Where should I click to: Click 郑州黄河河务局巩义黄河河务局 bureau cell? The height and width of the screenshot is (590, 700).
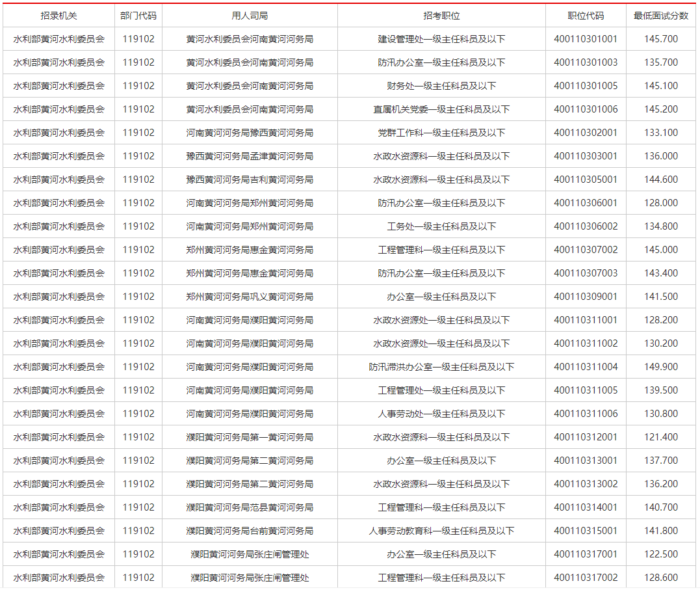(250, 297)
